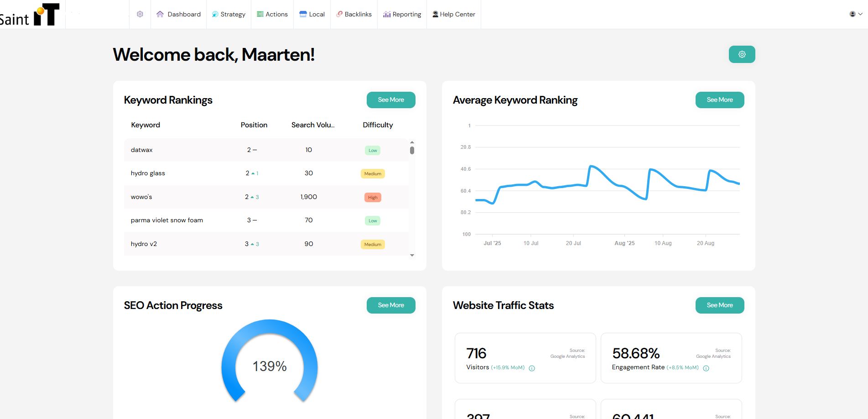This screenshot has height=419, width=868.
Task: Open the Strategy menu item
Action: (x=229, y=14)
